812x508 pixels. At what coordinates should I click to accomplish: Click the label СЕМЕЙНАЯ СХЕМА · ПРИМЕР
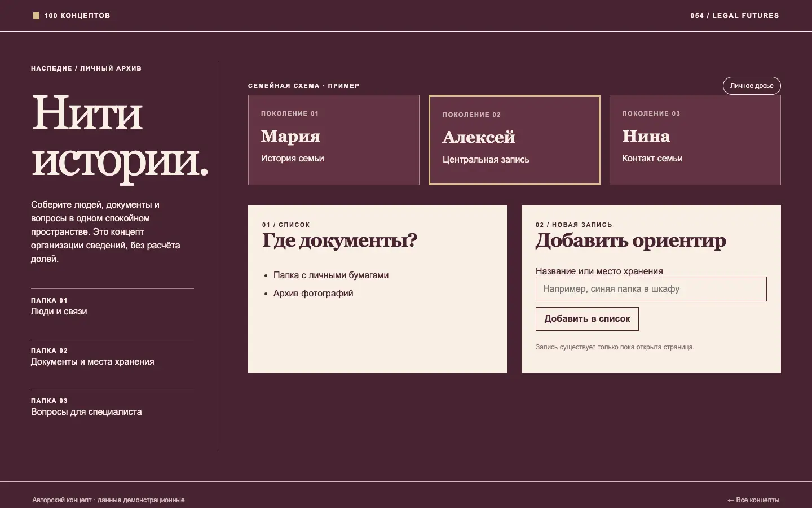point(304,86)
